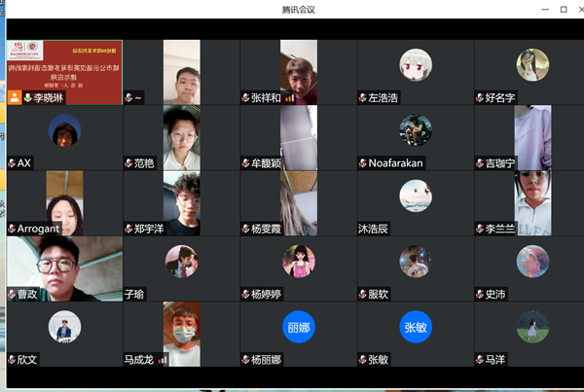Toggle the microphone icon next to 史沛
Screen dimensions: 584x392
point(478,294)
